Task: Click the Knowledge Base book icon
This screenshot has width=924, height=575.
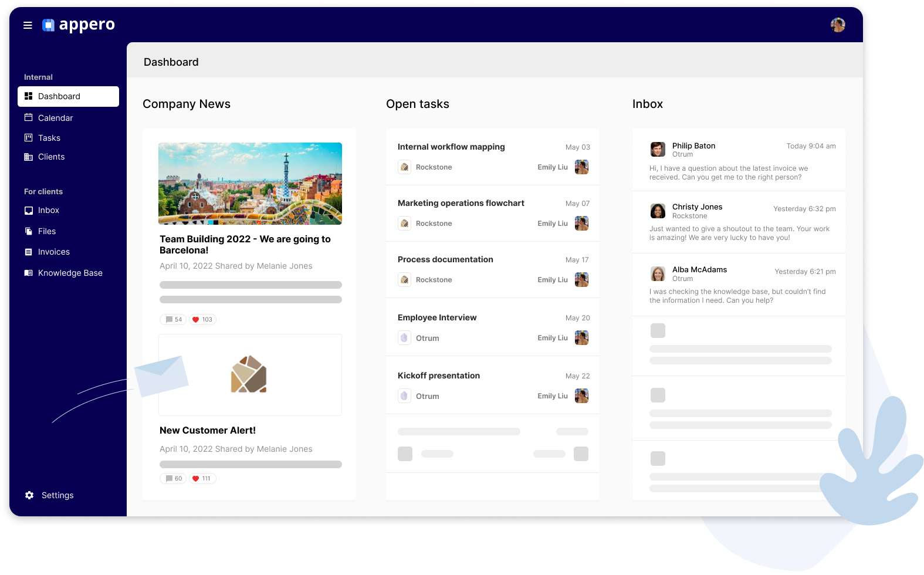Action: pos(28,273)
